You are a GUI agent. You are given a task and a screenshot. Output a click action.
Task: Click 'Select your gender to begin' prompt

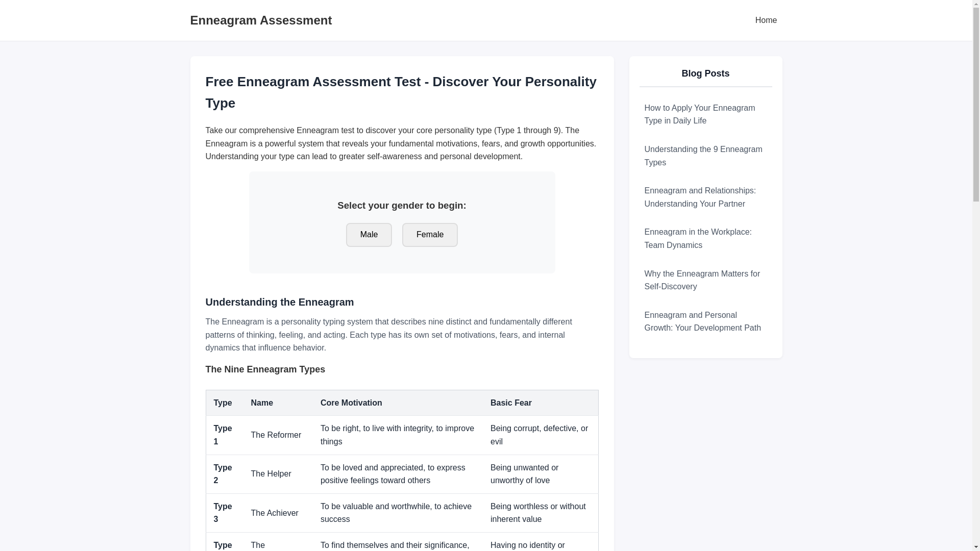[x=402, y=206]
